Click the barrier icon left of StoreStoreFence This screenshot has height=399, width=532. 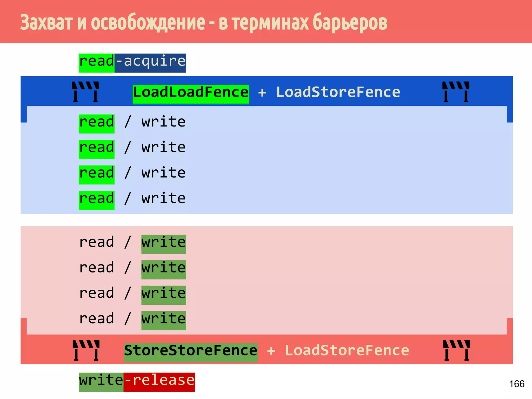86,350
